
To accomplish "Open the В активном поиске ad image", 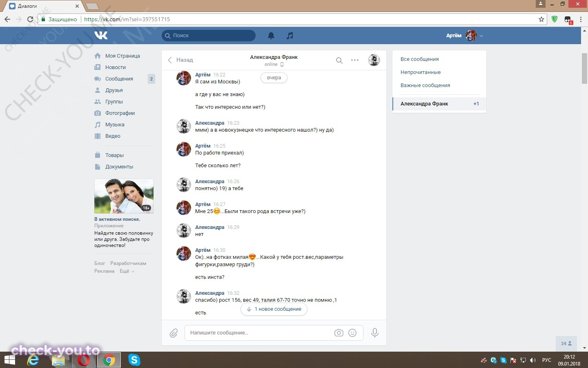I will [124, 196].
